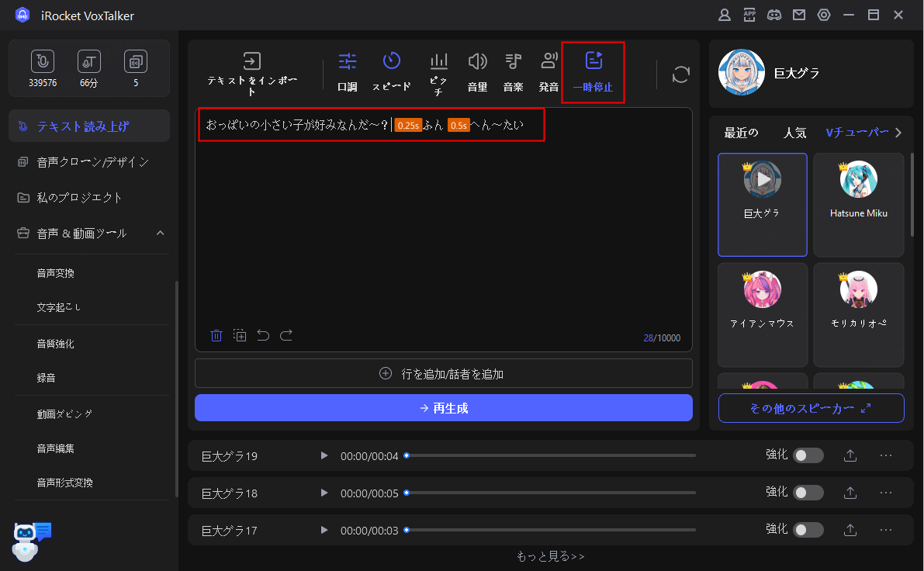This screenshot has width=924, height=571.
Task: Open the 音量 volume control
Action: tap(477, 72)
